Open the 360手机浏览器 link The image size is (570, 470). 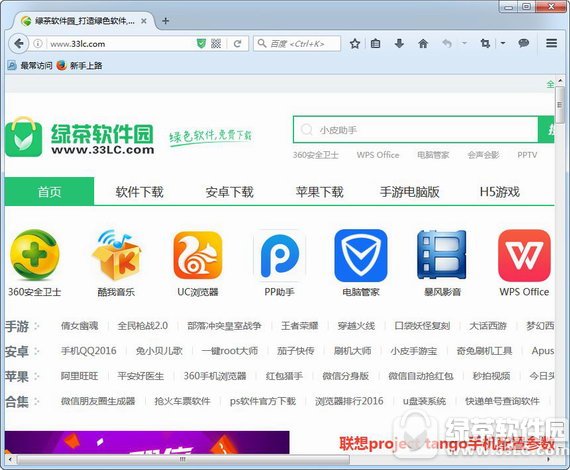215,376
